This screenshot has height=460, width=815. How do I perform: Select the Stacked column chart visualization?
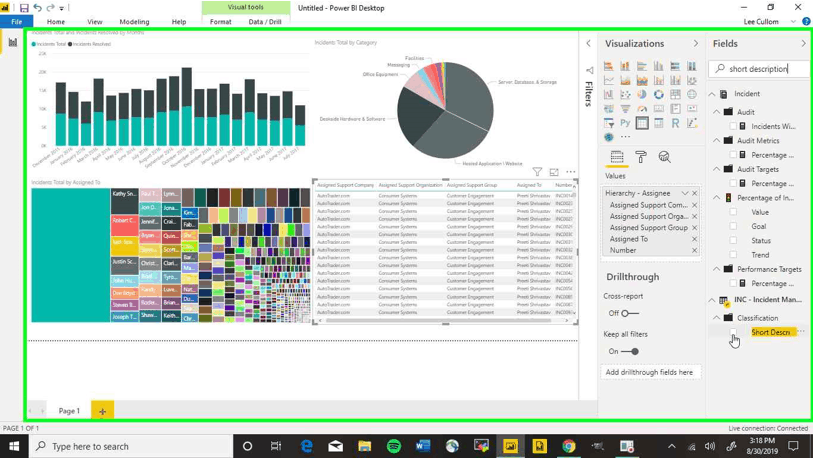point(625,66)
